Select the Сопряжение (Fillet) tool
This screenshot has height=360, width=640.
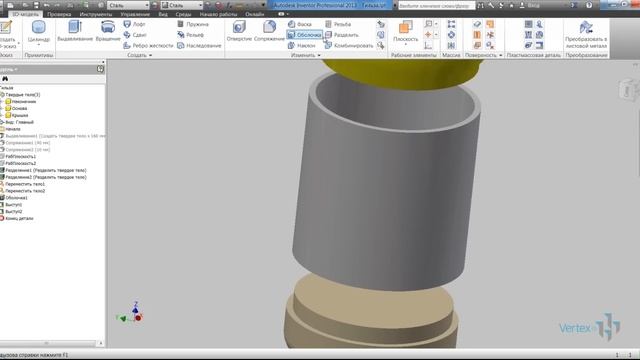pos(269,31)
